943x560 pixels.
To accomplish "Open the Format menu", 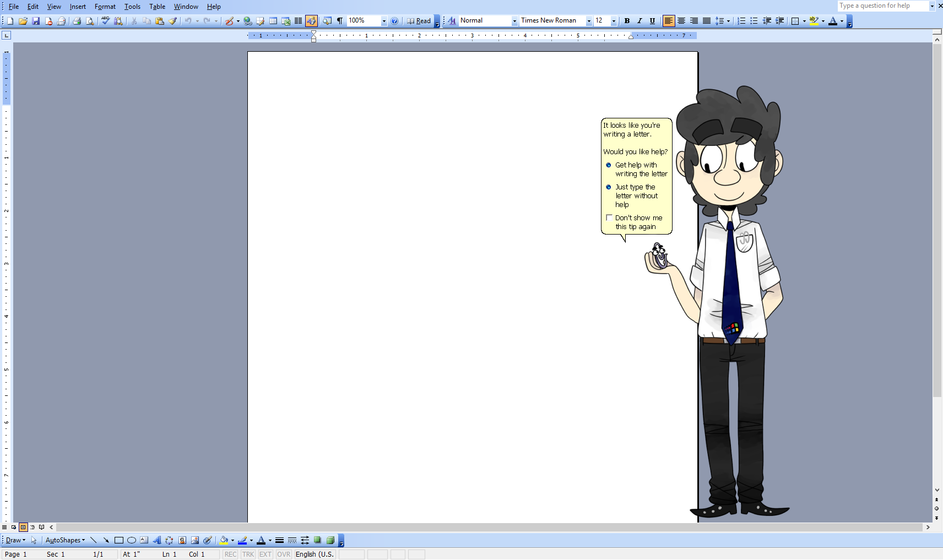I will pyautogui.click(x=105, y=7).
